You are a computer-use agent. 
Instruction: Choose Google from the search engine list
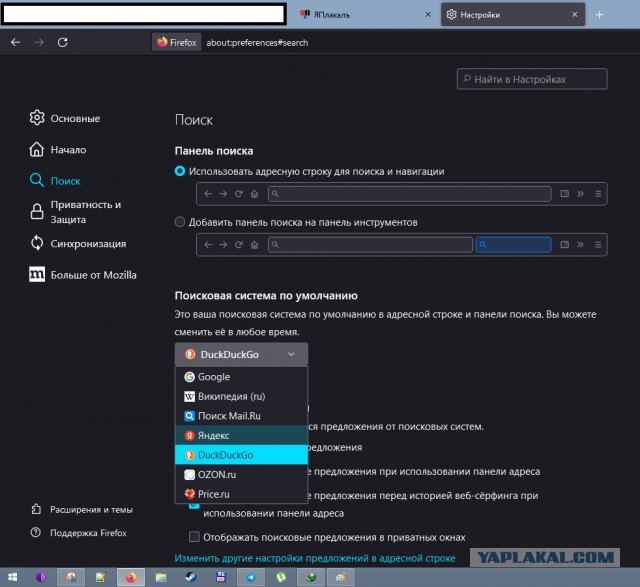pos(241,377)
